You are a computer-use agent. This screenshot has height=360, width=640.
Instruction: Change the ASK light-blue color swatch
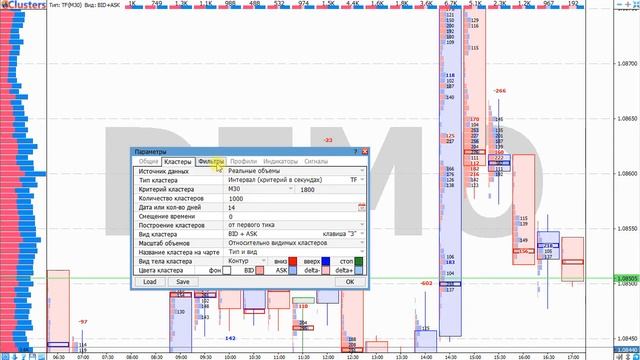pos(292,270)
